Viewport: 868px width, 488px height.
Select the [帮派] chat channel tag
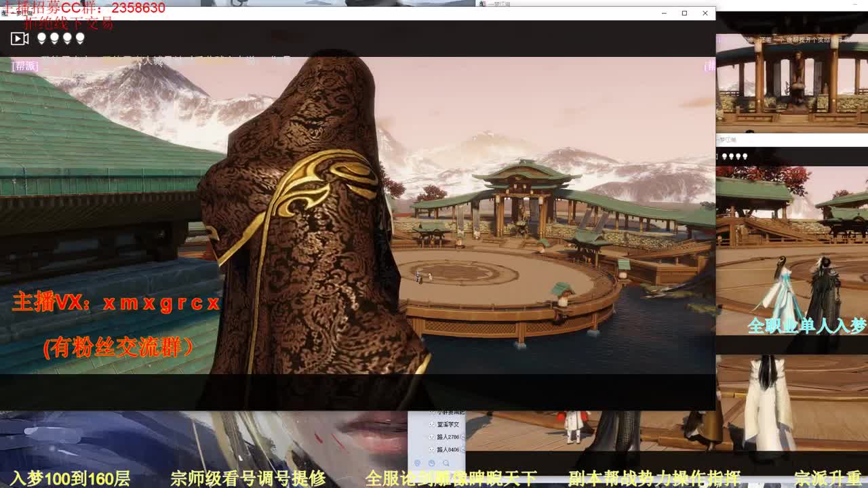coord(26,66)
